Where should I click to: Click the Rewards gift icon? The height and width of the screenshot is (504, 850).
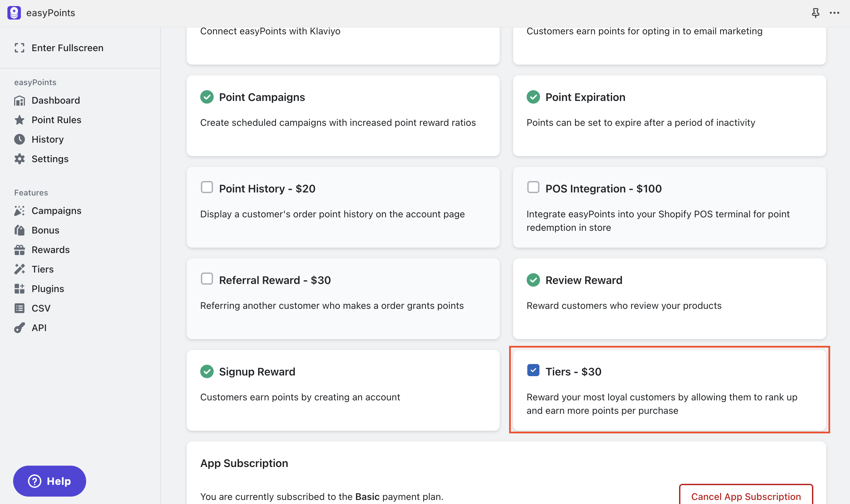coord(20,250)
